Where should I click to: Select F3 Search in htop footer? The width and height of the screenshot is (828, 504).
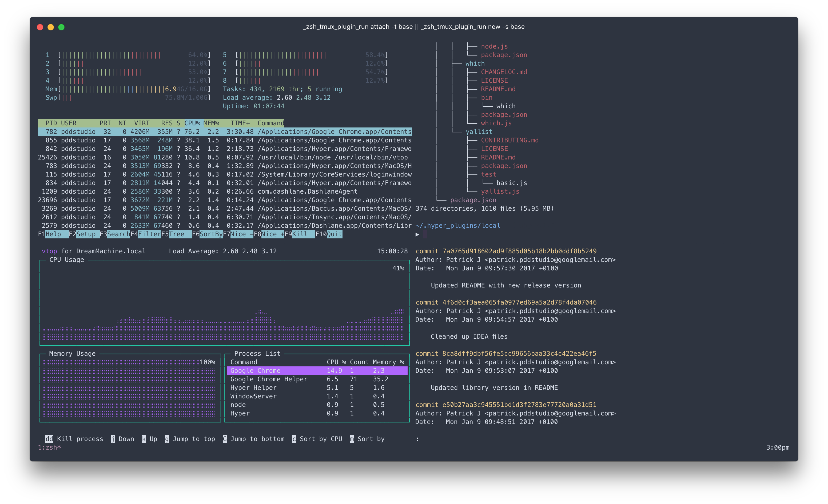[x=118, y=234]
